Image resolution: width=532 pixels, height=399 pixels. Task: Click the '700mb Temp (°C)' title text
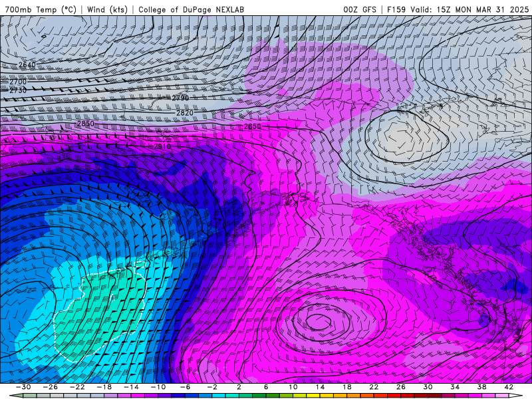[41, 9]
